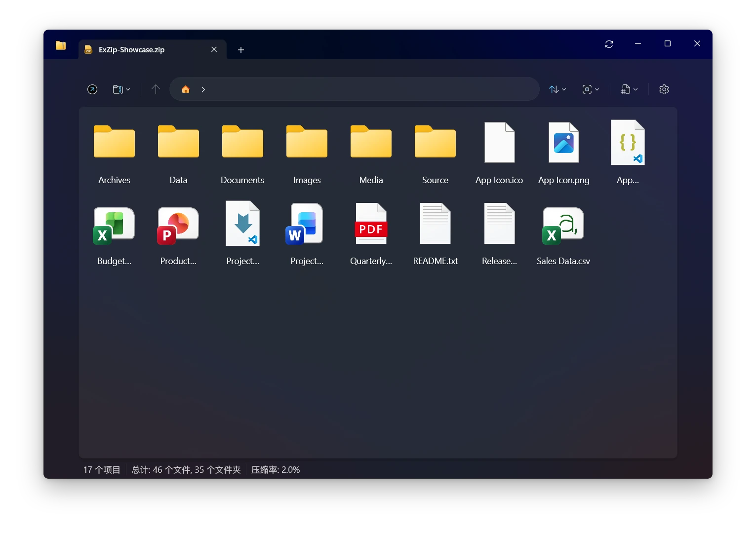Close the ExZip-Showcase.zip tab
Screen dimensions: 756x536
pyautogui.click(x=214, y=49)
